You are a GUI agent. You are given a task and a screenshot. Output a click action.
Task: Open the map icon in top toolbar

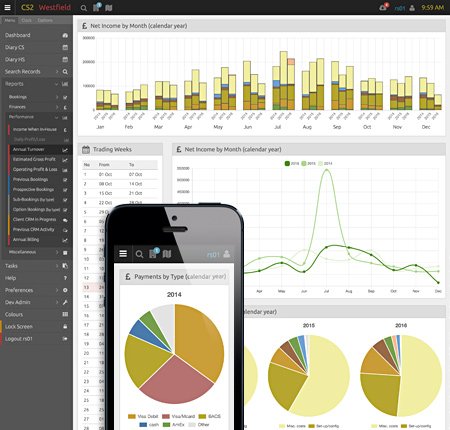109,8
